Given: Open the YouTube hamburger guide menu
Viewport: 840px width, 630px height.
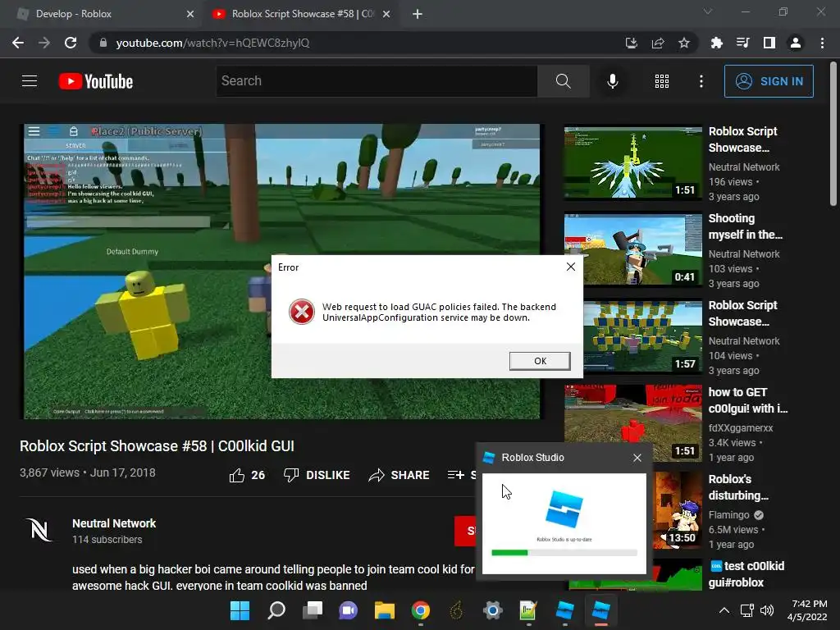Looking at the screenshot, I should tap(30, 81).
